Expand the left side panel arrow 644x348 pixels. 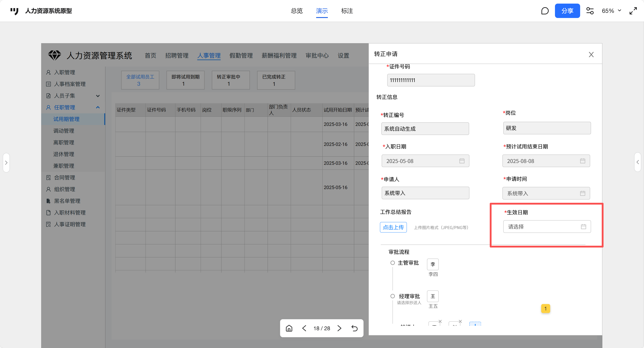point(6,163)
